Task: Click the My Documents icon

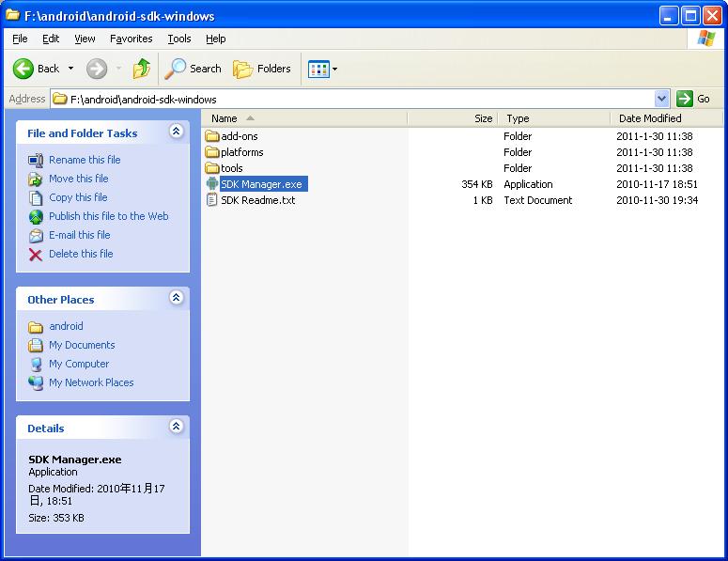Action: [36, 346]
